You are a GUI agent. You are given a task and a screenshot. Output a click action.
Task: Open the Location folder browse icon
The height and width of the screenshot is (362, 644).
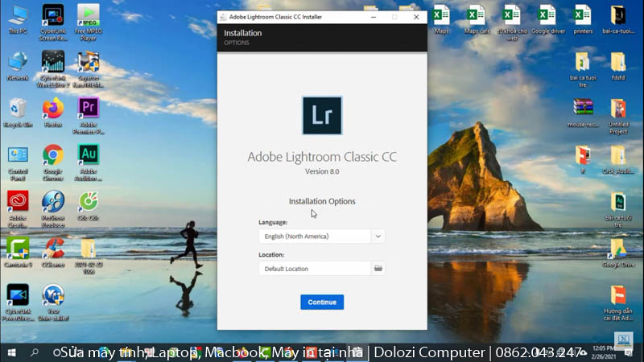[378, 268]
